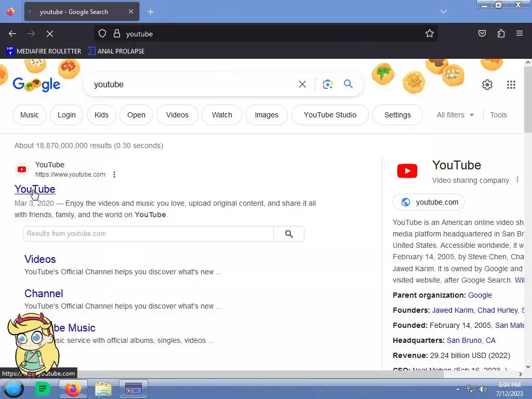Close the 'youtube - Google Search' tab
This screenshot has height=399, width=532.
pyautogui.click(x=131, y=11)
